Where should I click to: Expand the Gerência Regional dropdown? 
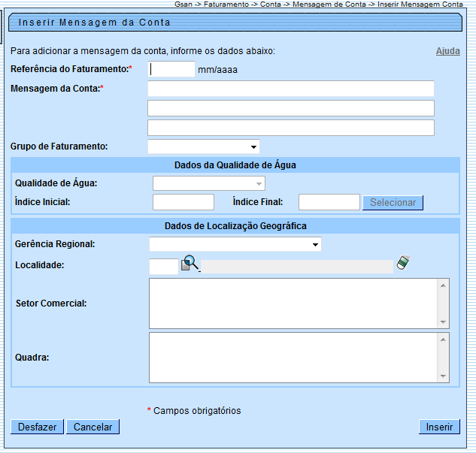[235, 245]
